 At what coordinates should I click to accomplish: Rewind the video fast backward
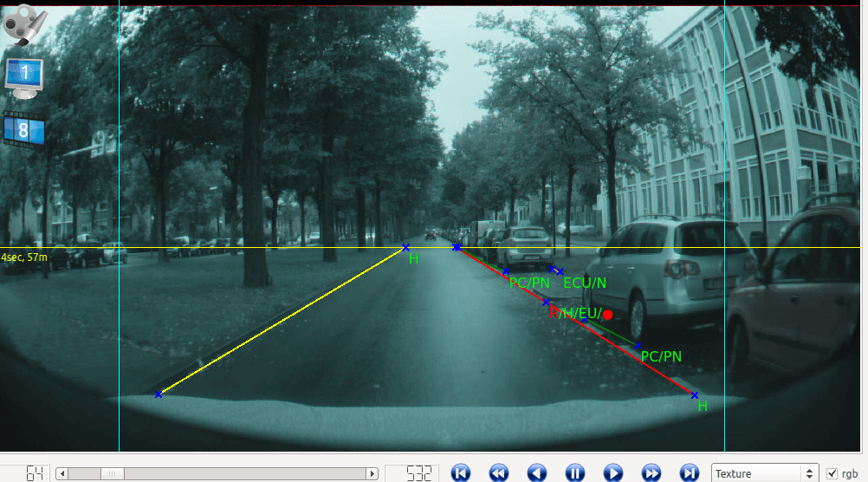(499, 473)
